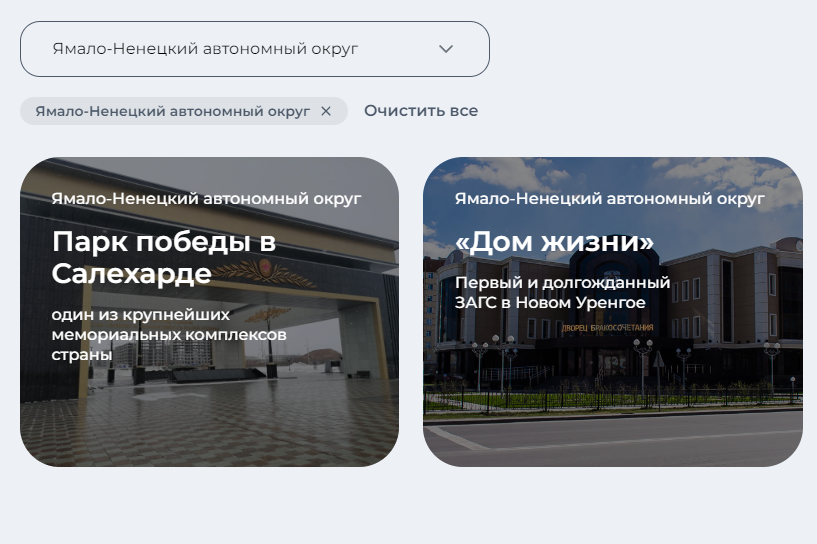Remove the Ямало-Ненецкий автономный округ filter tag
The height and width of the screenshot is (544, 817).
click(x=326, y=111)
